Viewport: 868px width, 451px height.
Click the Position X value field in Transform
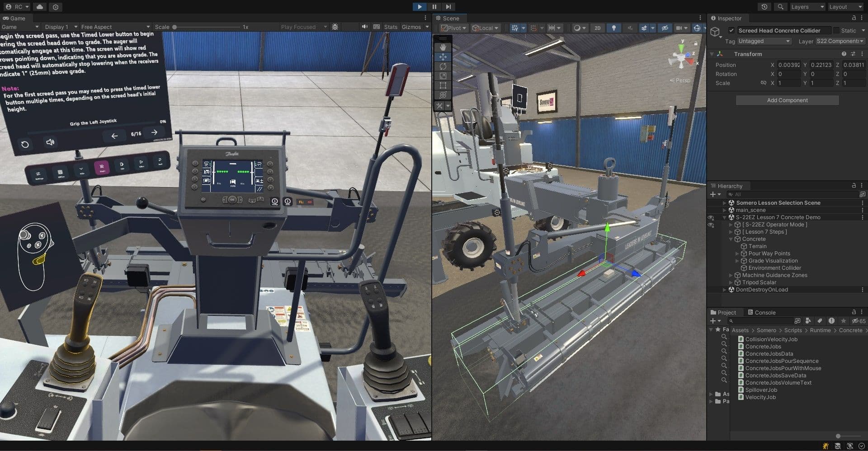pos(789,65)
